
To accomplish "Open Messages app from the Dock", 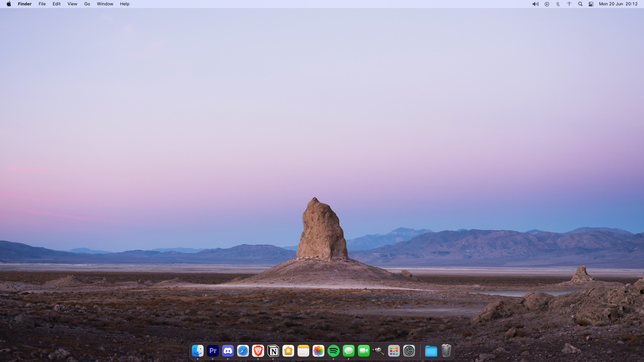I will [348, 351].
